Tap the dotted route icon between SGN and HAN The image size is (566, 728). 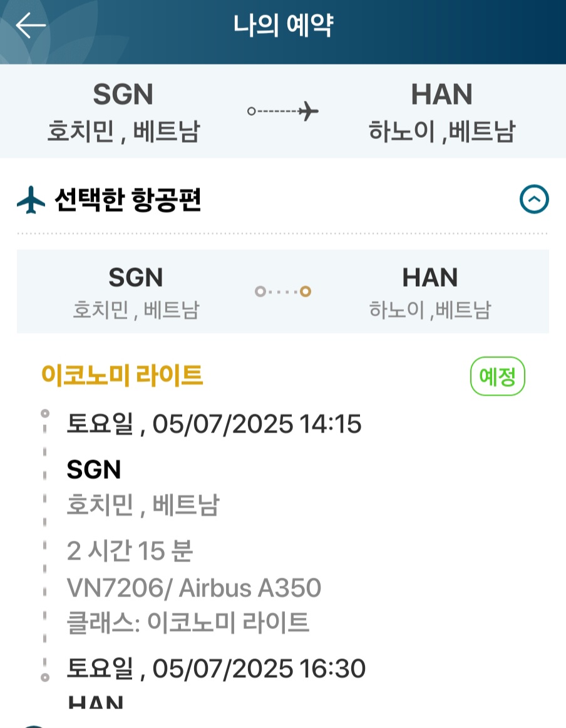[x=283, y=291]
